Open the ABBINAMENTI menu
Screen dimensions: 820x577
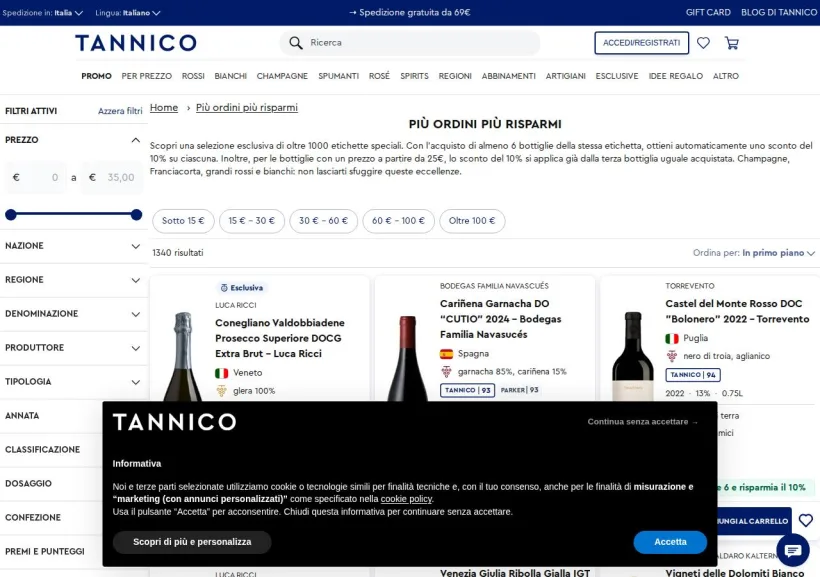pos(508,76)
